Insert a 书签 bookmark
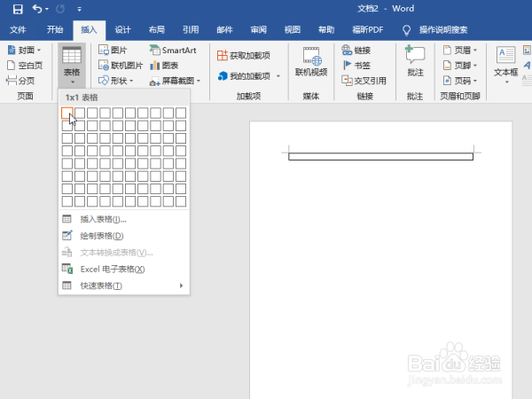532x399 pixels. click(356, 65)
